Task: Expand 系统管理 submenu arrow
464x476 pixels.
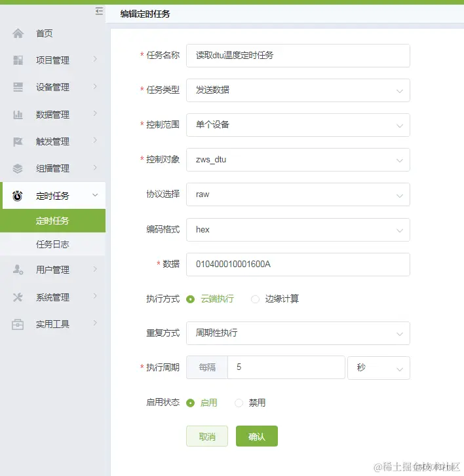Action: tap(95, 296)
